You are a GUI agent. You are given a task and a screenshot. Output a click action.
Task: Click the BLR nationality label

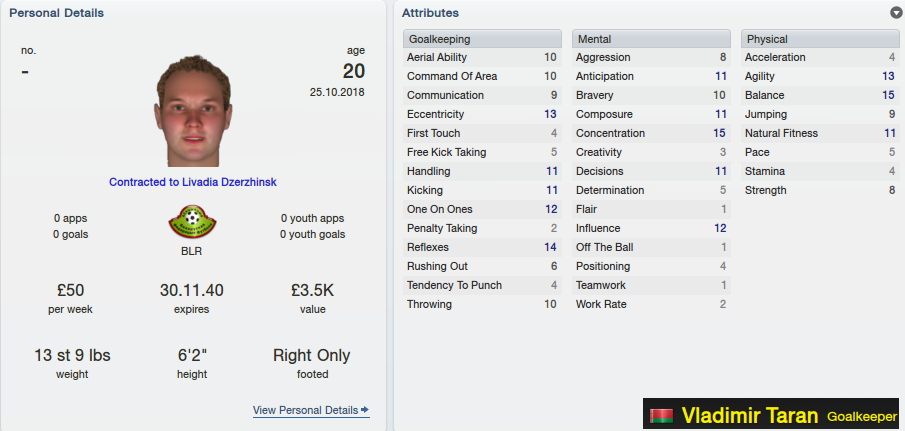(x=192, y=252)
